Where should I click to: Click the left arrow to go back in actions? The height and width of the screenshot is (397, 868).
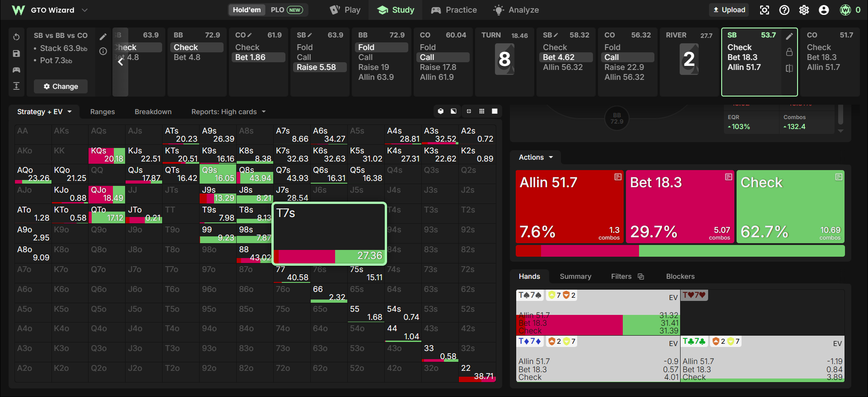click(120, 62)
